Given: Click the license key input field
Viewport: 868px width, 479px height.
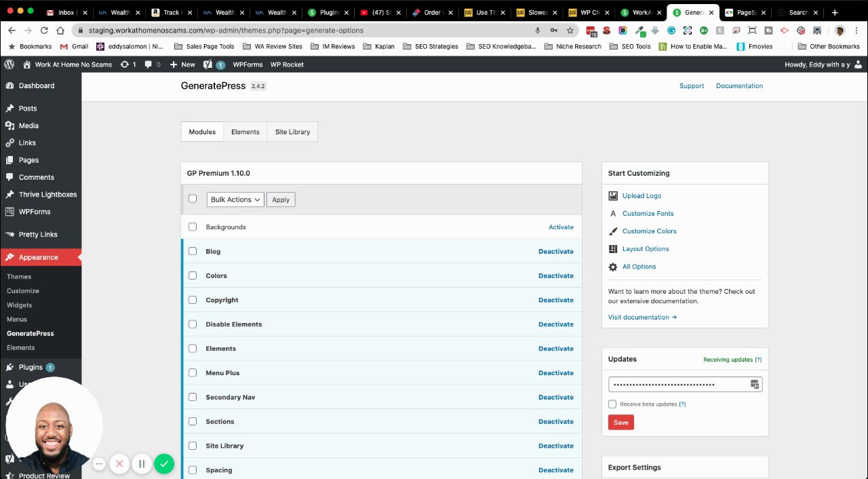Looking at the screenshot, I should click(685, 385).
